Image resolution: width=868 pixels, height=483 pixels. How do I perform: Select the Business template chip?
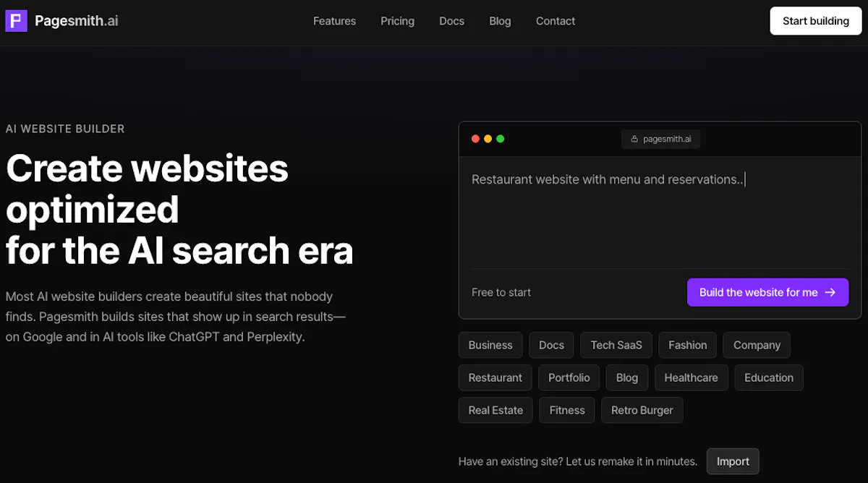pos(490,345)
